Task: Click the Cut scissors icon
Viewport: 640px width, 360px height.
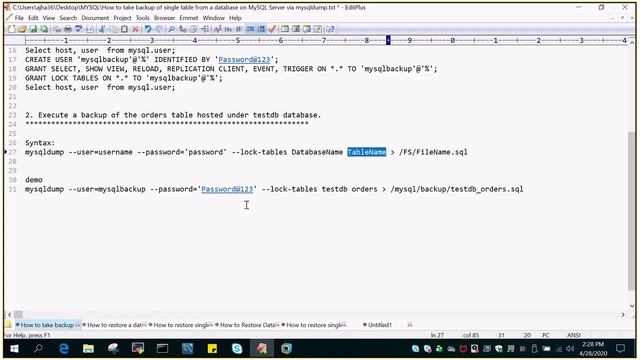Action: tap(102, 29)
